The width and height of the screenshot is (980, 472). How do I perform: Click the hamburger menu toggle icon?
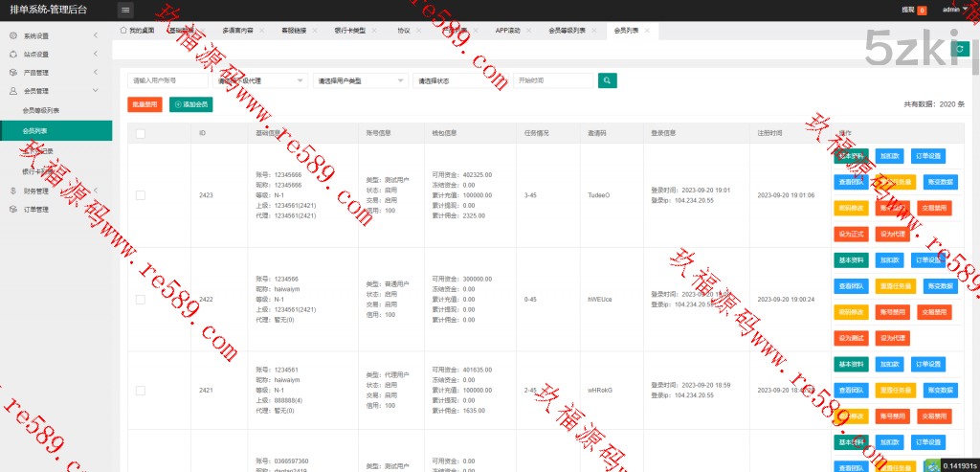pos(125,10)
